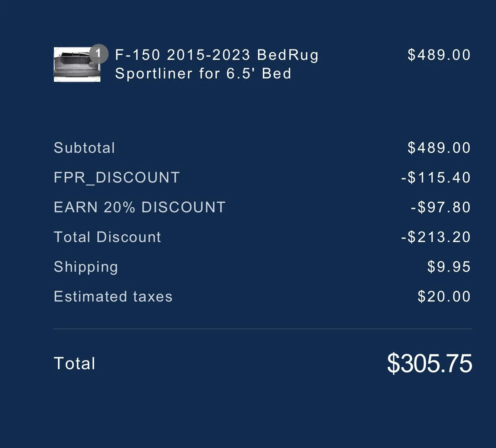This screenshot has height=448, width=496.
Task: Click the -$115.40 discount amount
Action: (436, 178)
